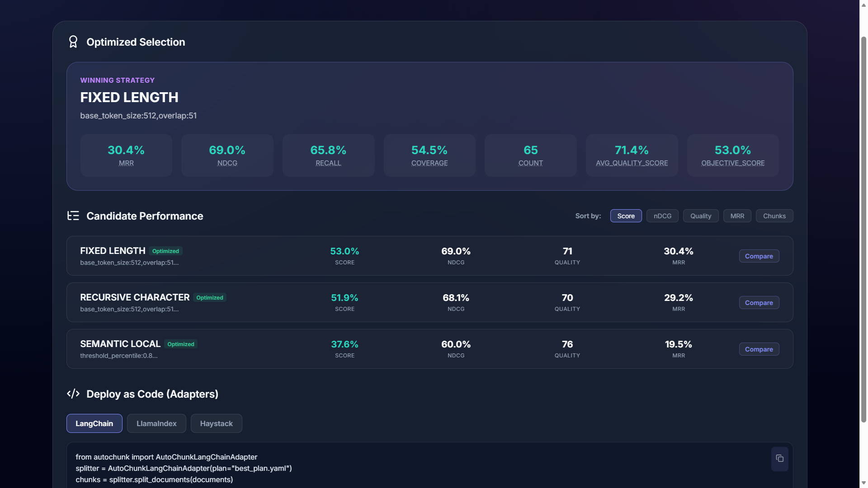
Task: Sort candidates by Quality
Action: (x=701, y=216)
